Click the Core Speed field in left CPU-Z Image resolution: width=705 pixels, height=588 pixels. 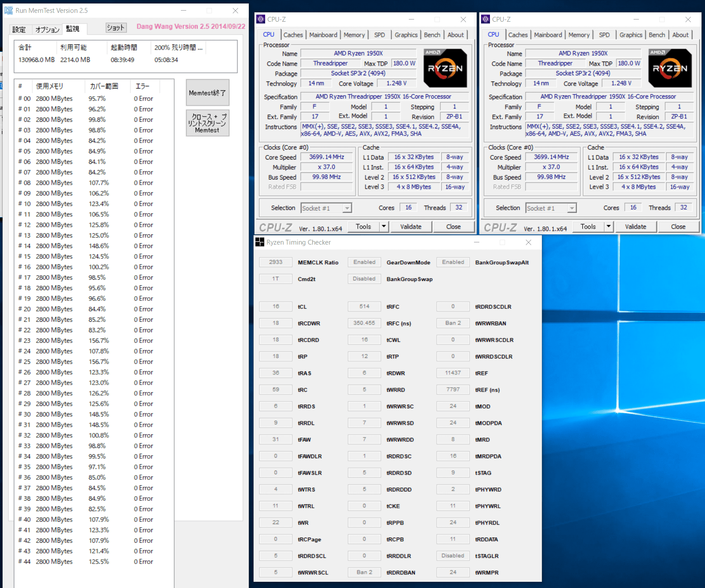tap(327, 157)
